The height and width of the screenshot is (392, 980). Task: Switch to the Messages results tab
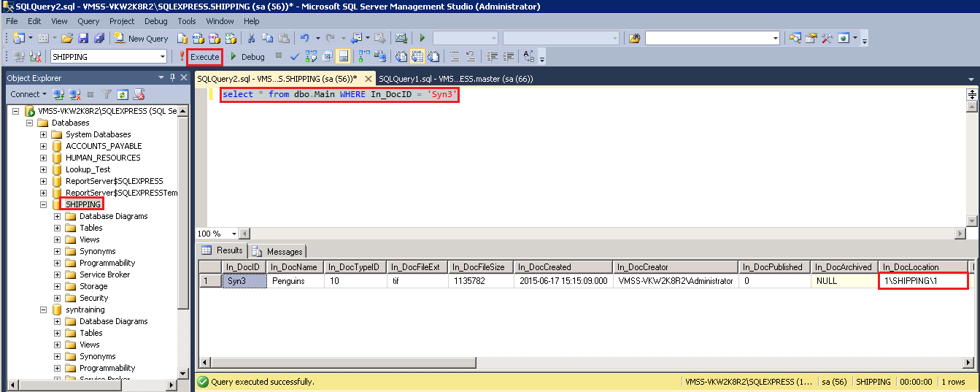278,251
